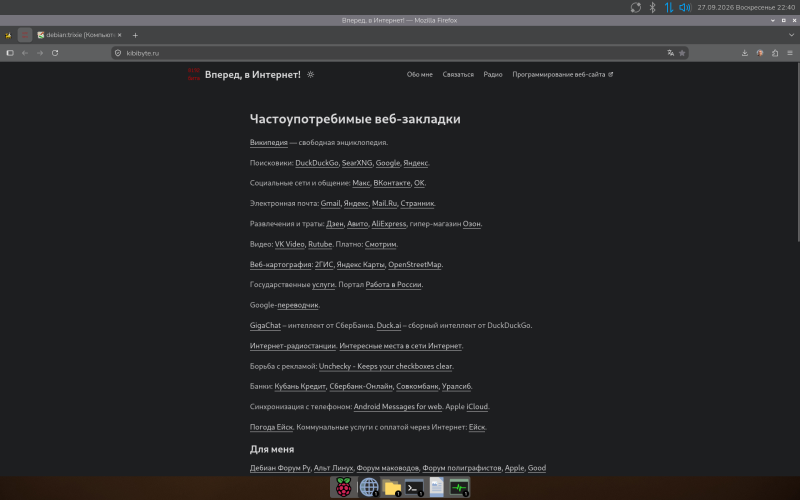Open the ВКонтакте link

pos(392,183)
